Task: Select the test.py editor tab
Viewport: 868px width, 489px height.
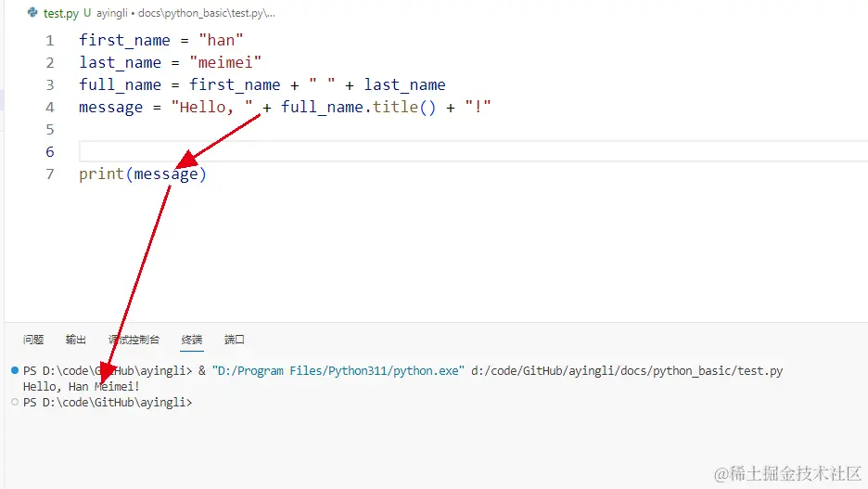Action: (61, 13)
